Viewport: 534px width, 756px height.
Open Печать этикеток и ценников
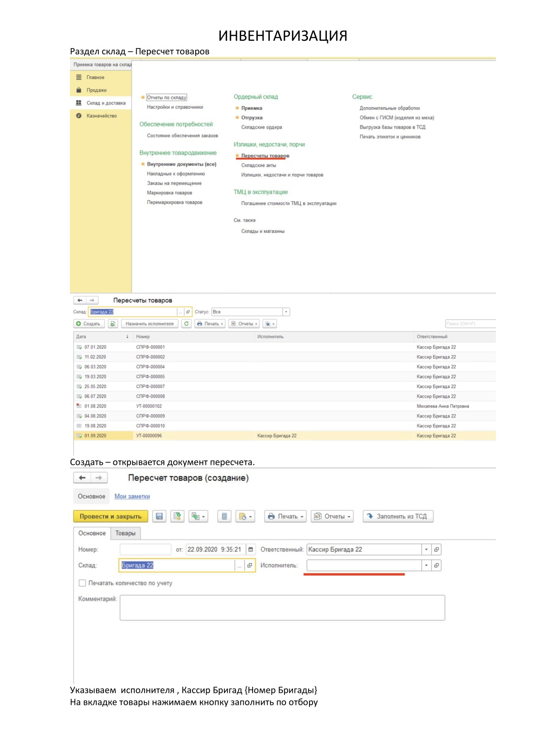coord(389,137)
